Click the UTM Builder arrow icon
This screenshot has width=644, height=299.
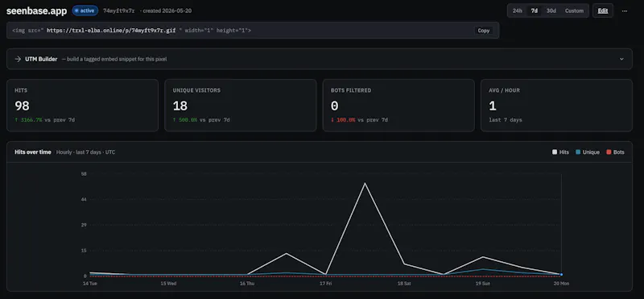(x=18, y=59)
